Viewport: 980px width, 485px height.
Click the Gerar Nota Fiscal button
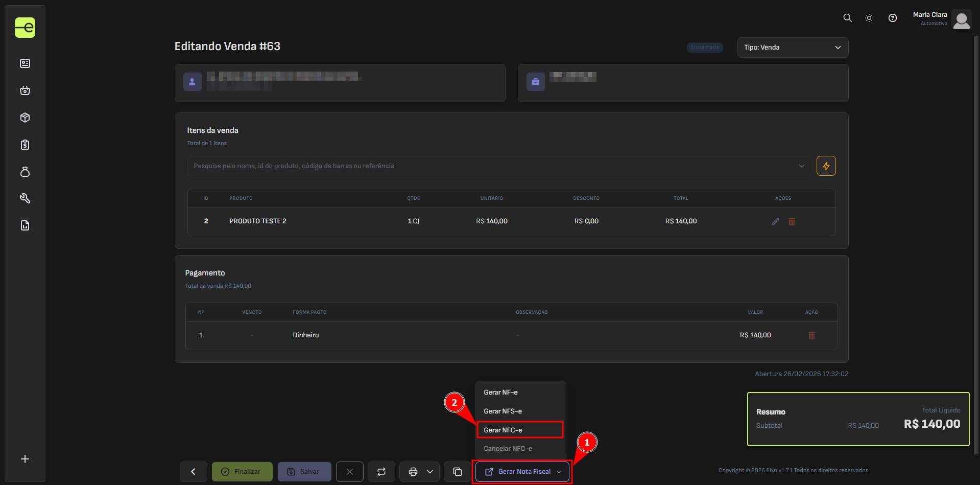coord(522,472)
